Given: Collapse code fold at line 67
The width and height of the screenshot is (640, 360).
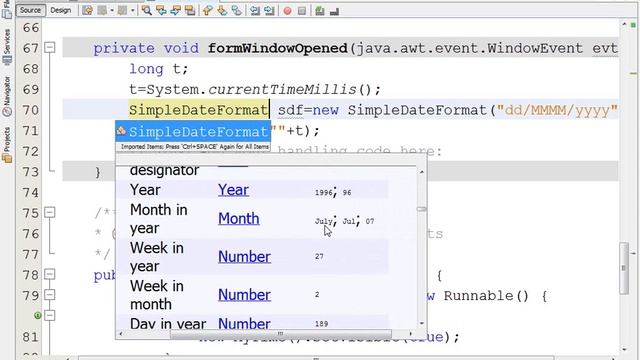Looking at the screenshot, I should (x=49, y=47).
